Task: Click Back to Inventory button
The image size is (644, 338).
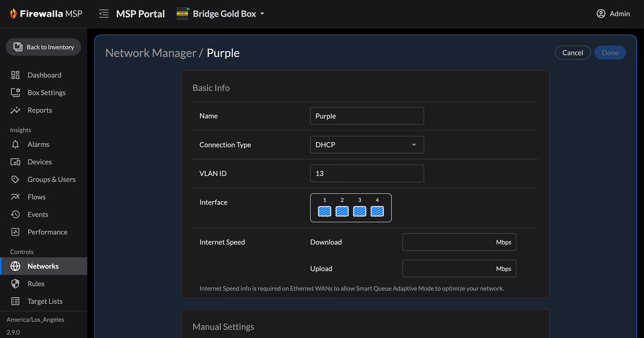Action: [x=43, y=47]
